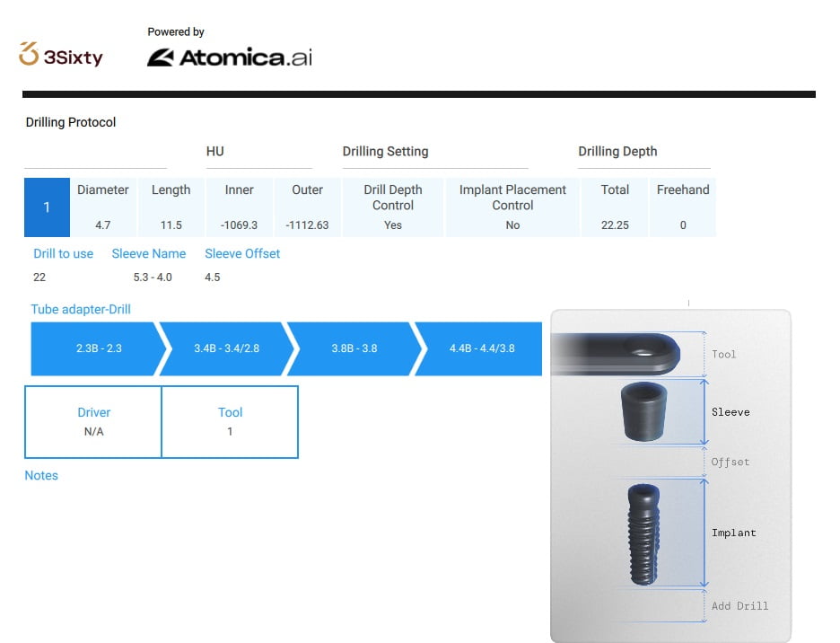Click the Sleeve Offset label
The width and height of the screenshot is (840, 643).
242,254
